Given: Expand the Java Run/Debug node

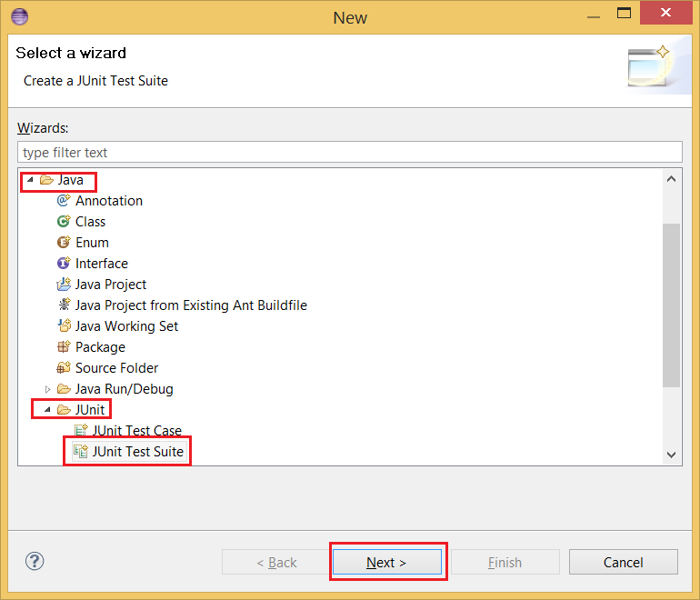Looking at the screenshot, I should click(x=47, y=389).
